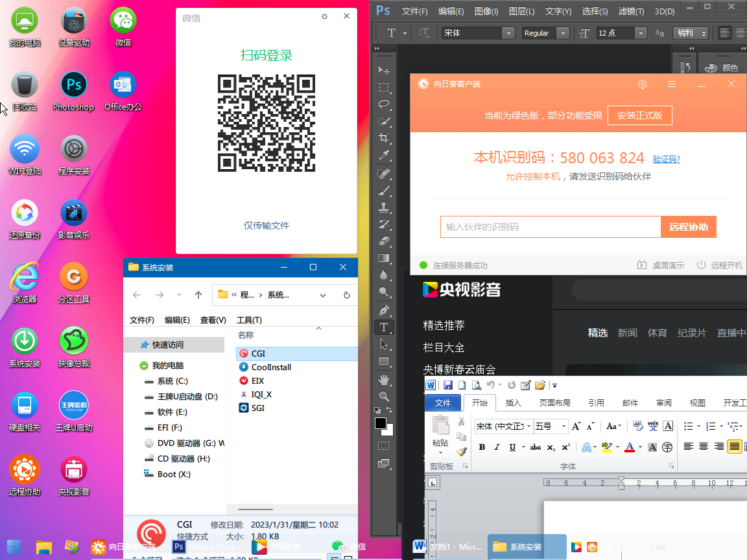Image resolution: width=747 pixels, height=560 pixels.
Task: Click the Save icon in Word quick access toolbar
Action: coord(447,385)
